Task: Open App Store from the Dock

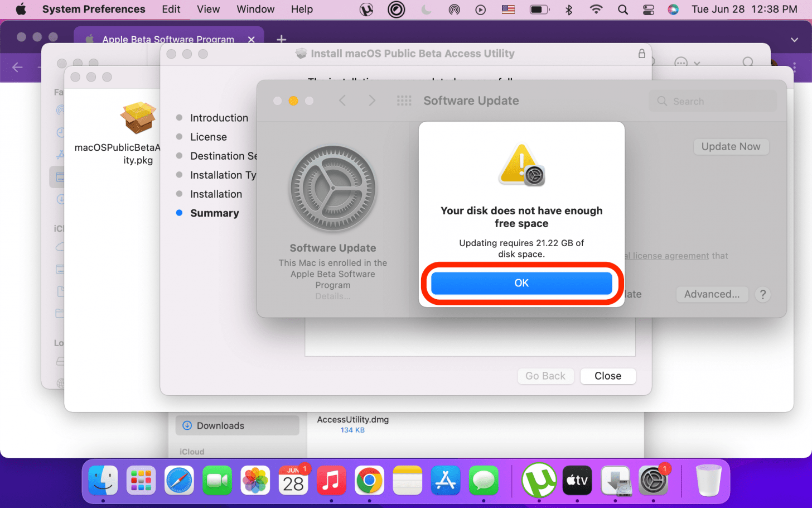Action: click(x=445, y=481)
